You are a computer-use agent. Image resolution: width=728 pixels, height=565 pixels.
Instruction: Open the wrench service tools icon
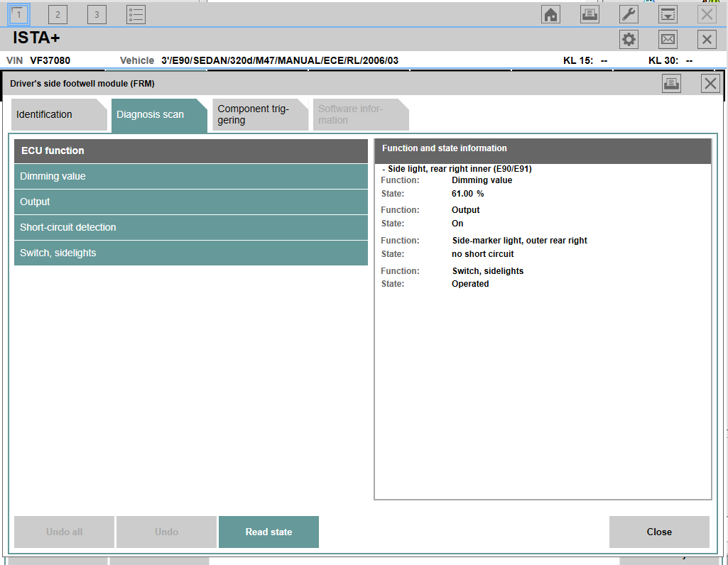pos(629,14)
